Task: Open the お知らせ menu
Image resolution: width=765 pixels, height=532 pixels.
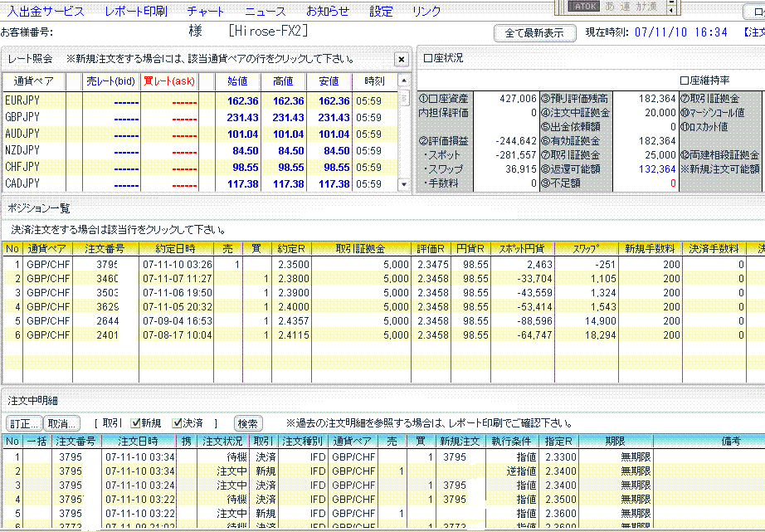Action: [x=328, y=11]
